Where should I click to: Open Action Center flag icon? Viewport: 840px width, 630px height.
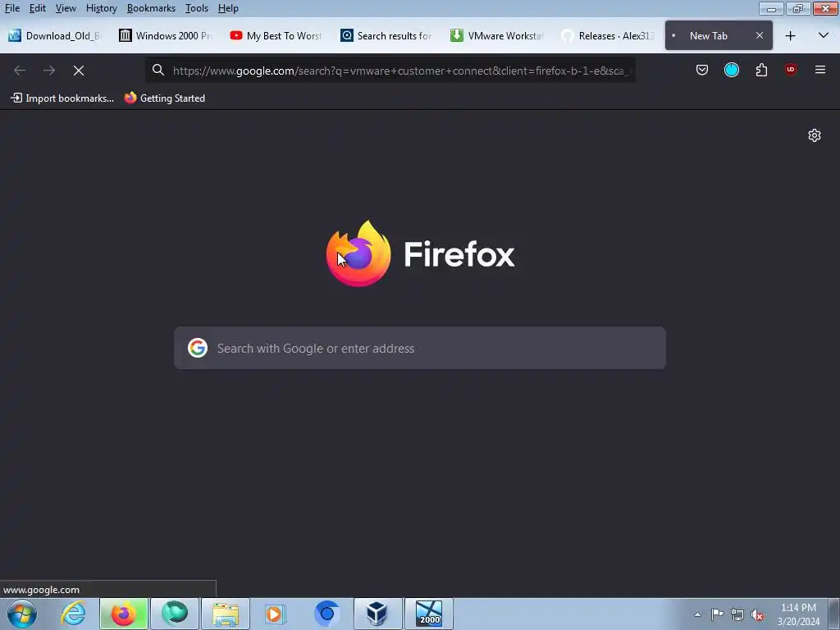[x=717, y=614]
